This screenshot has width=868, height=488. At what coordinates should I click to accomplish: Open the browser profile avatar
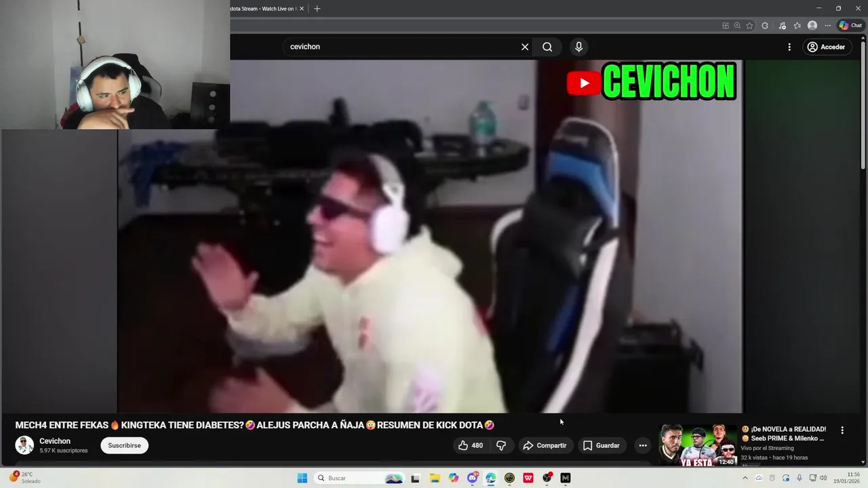(x=812, y=25)
